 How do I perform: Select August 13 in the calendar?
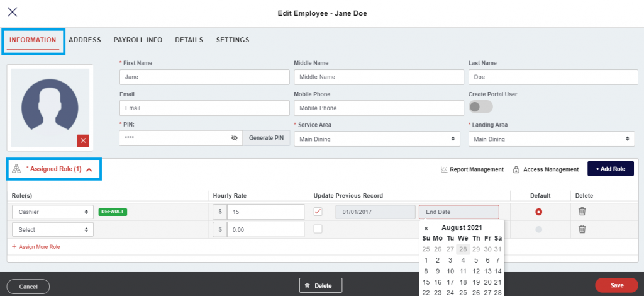click(487, 271)
